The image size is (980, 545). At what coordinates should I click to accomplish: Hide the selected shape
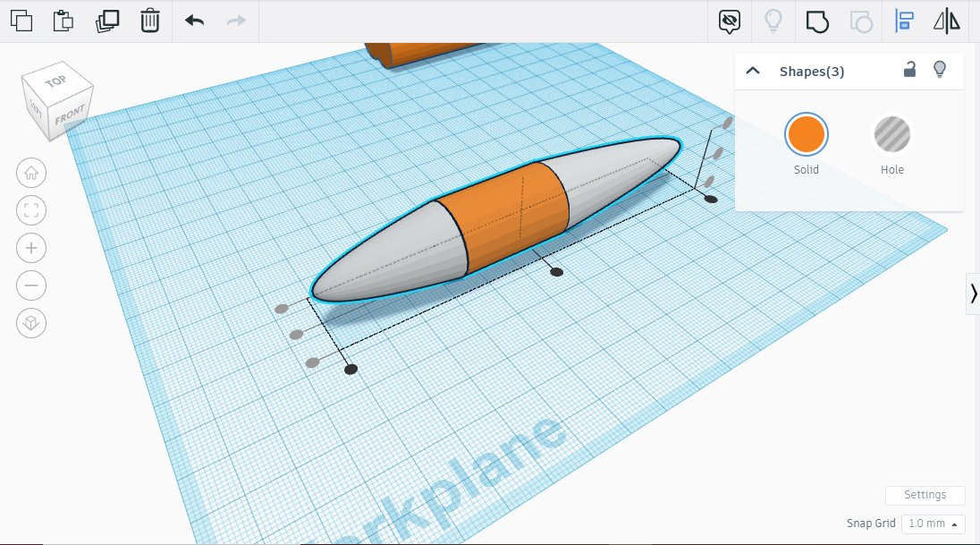tap(729, 21)
